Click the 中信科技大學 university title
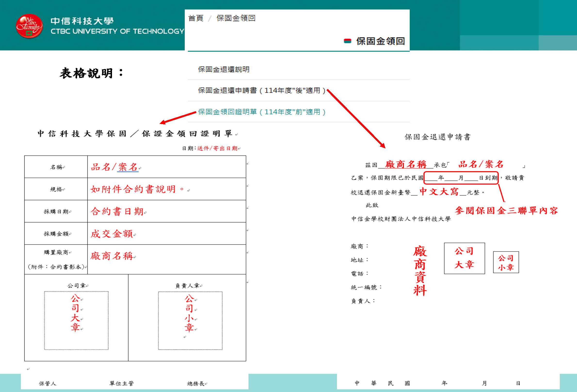Screen dimensions: 577x392 coord(82,21)
